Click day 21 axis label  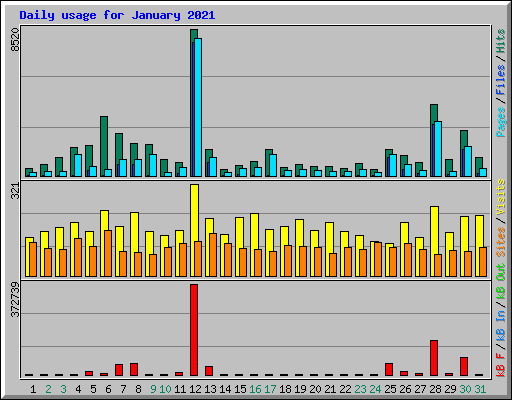pos(330,389)
